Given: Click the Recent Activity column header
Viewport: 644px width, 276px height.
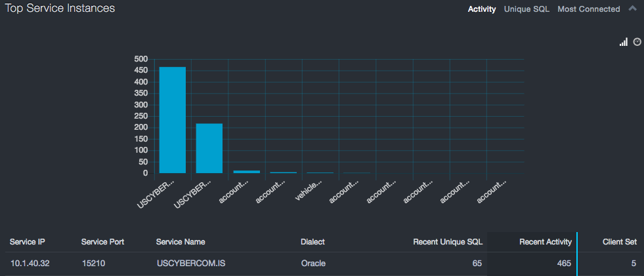Looking at the screenshot, I should pyautogui.click(x=545, y=242).
